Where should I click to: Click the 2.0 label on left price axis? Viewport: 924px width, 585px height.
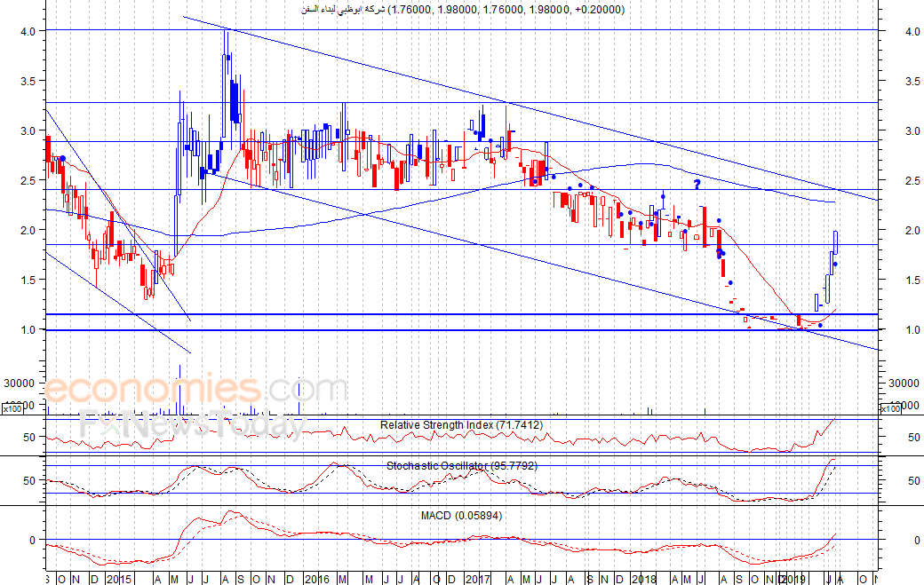coord(28,231)
